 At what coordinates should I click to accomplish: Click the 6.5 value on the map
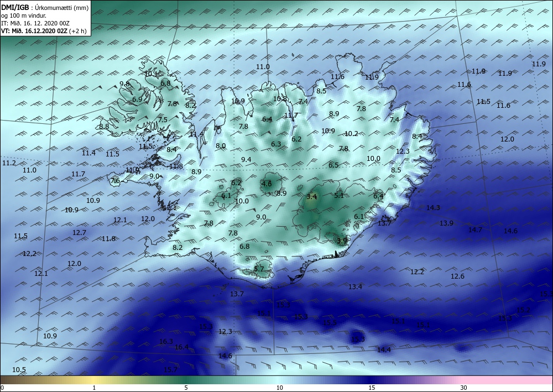[x=333, y=165]
